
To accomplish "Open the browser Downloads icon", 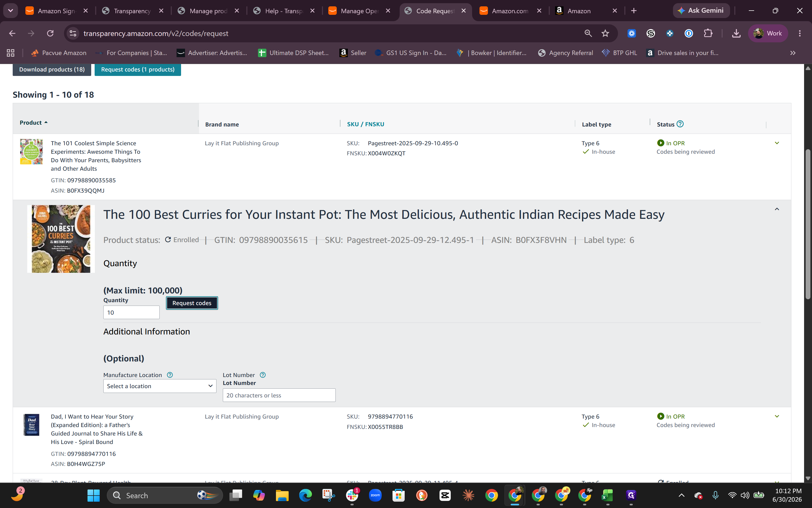I will click(x=736, y=33).
